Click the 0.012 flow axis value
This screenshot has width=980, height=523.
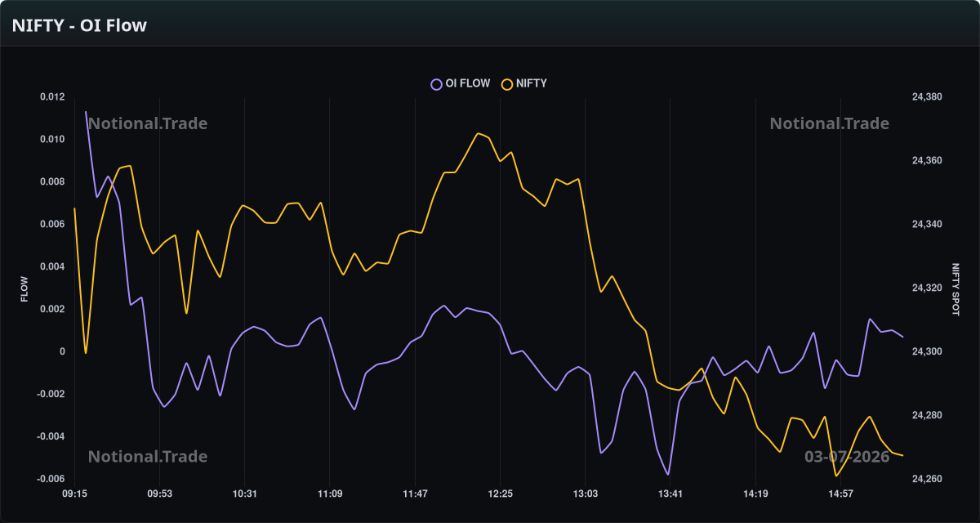pos(52,96)
